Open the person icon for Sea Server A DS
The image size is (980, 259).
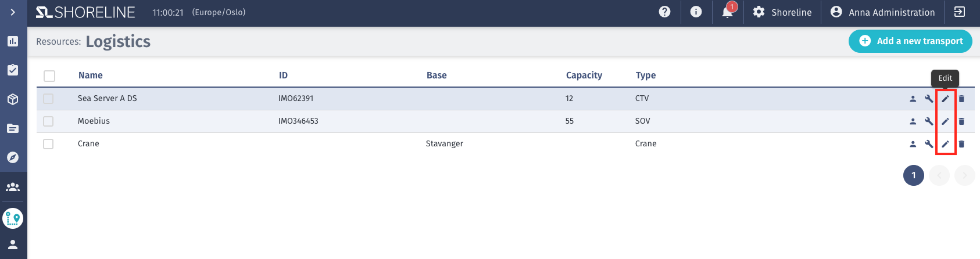pyautogui.click(x=913, y=99)
